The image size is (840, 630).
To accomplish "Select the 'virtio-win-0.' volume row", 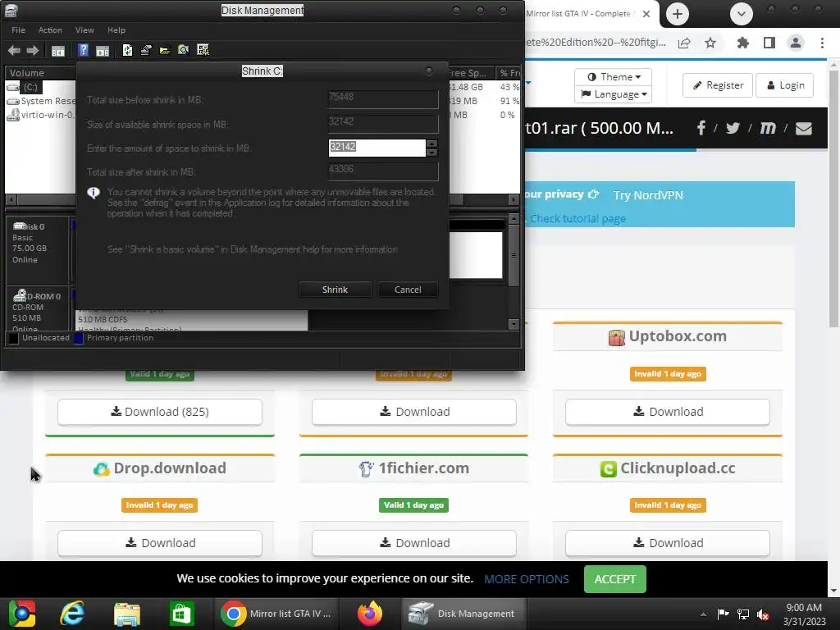I will 40,115.
